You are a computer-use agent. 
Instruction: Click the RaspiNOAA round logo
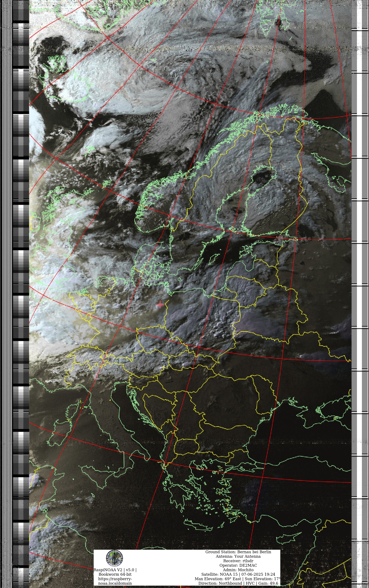[114, 558]
